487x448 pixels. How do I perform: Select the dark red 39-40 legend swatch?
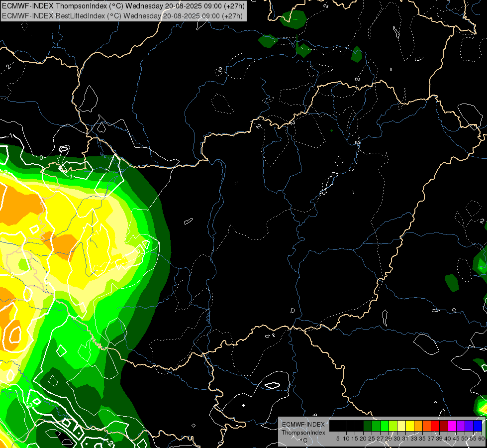(444, 426)
